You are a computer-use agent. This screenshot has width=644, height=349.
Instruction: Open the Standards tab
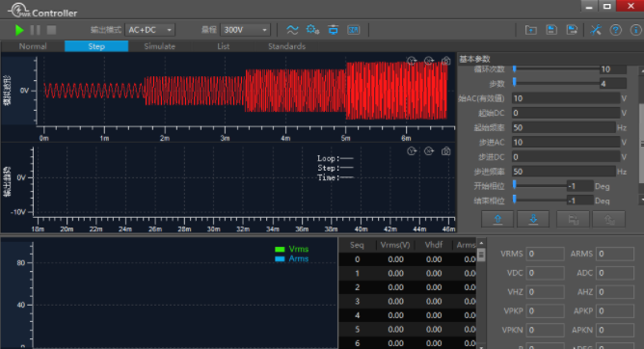(x=286, y=46)
